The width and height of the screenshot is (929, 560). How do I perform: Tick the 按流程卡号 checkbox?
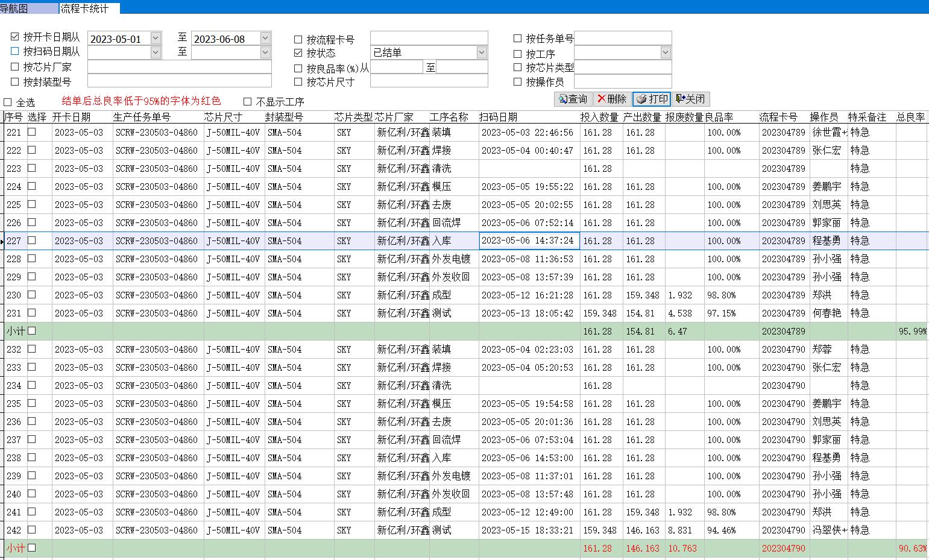[x=298, y=40]
